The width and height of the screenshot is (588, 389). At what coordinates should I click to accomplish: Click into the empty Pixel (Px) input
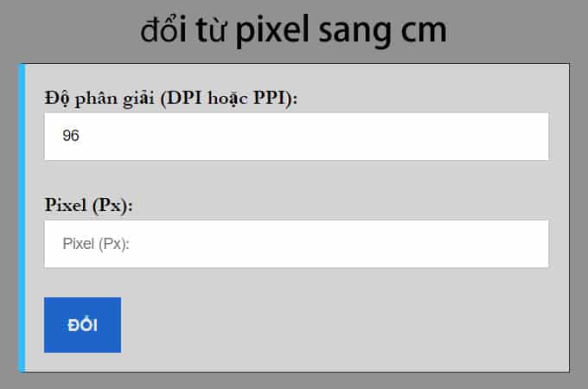pyautogui.click(x=296, y=244)
